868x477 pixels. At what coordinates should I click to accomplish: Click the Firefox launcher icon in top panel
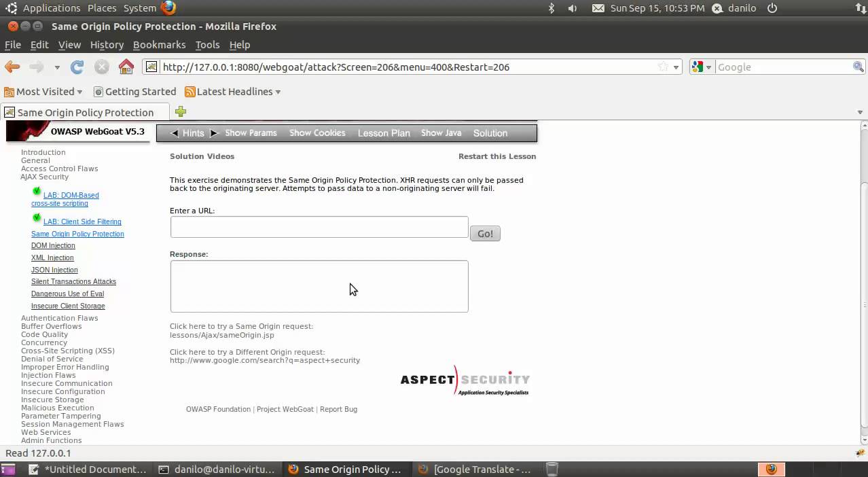pos(168,8)
